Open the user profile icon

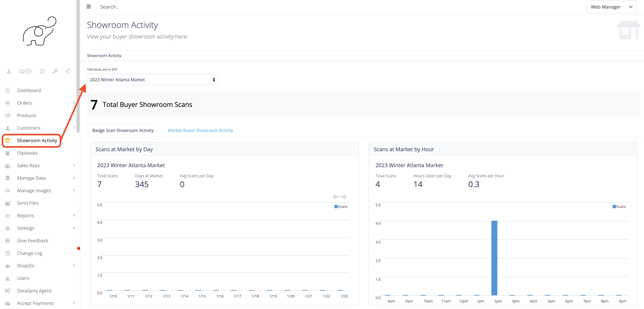click(x=9, y=71)
